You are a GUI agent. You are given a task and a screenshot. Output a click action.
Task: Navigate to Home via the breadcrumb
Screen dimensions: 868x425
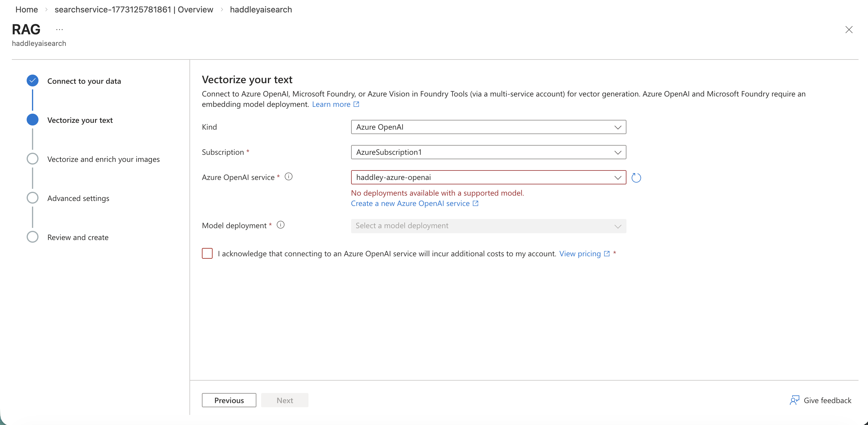26,9
